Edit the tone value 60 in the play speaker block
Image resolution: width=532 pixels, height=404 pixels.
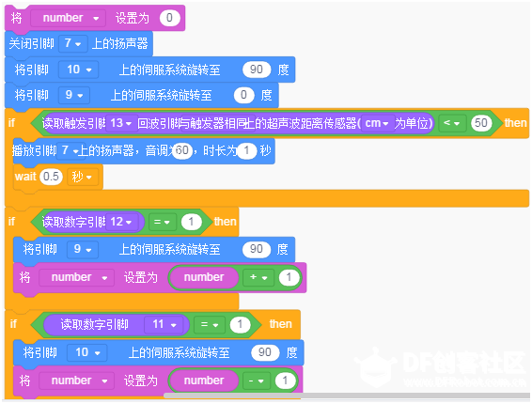(182, 150)
